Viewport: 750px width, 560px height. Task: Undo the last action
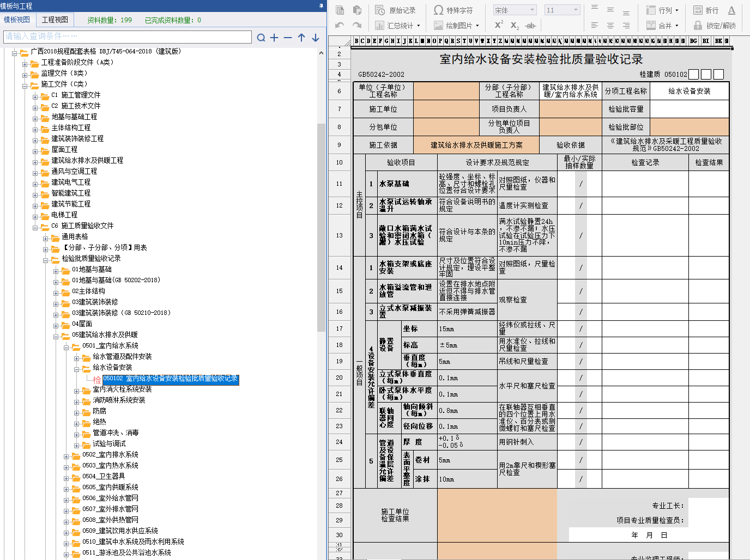pyautogui.click(x=340, y=25)
